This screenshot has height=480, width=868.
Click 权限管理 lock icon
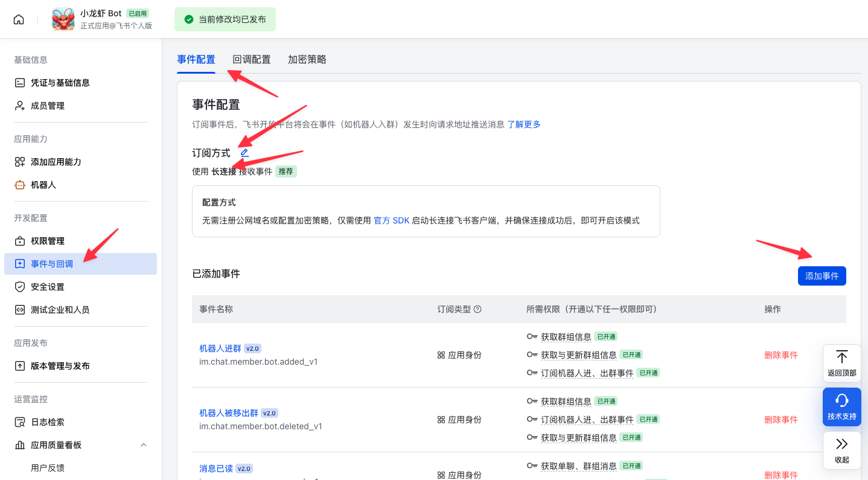pos(20,241)
